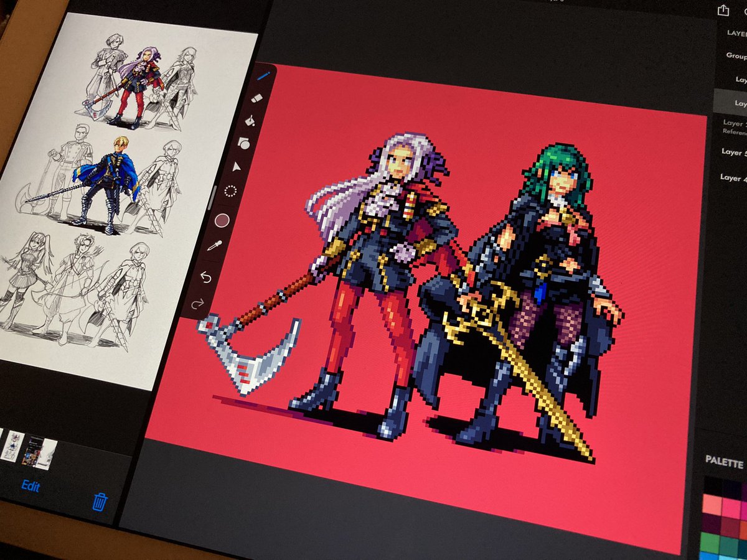Select the Paint Bucket fill tool

coord(250,120)
